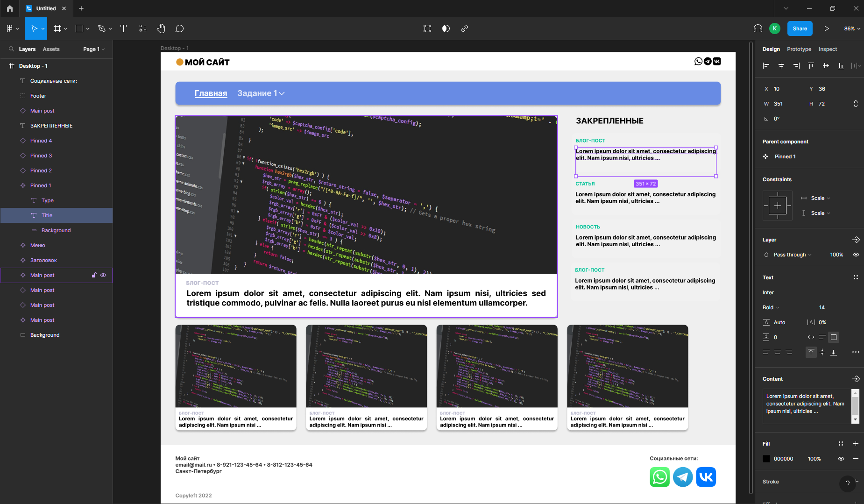Toggle fill visibility eye icon
864x504 pixels.
[841, 459]
